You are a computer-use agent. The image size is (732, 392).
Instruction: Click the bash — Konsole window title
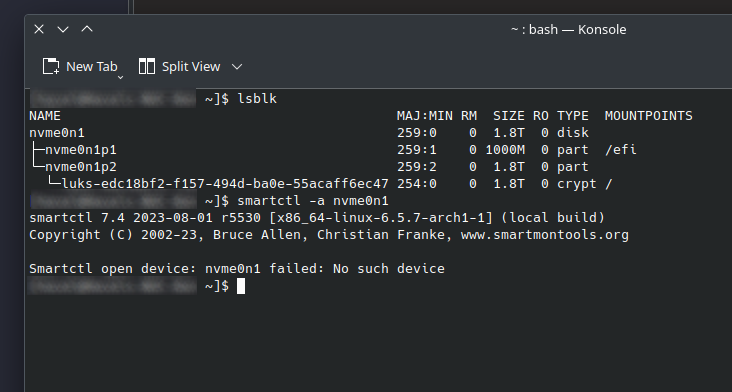pos(569,29)
